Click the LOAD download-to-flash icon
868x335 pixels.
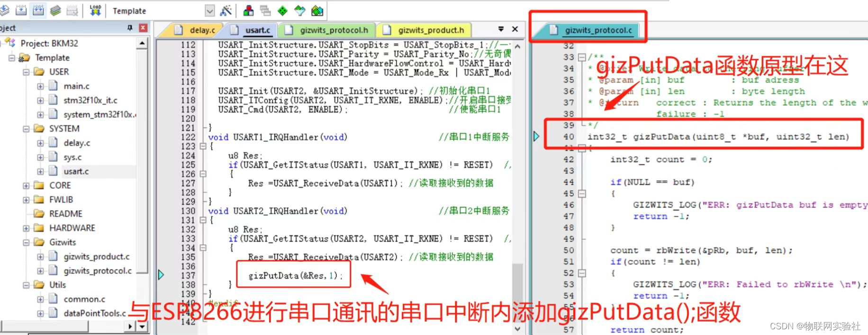pyautogui.click(x=95, y=10)
